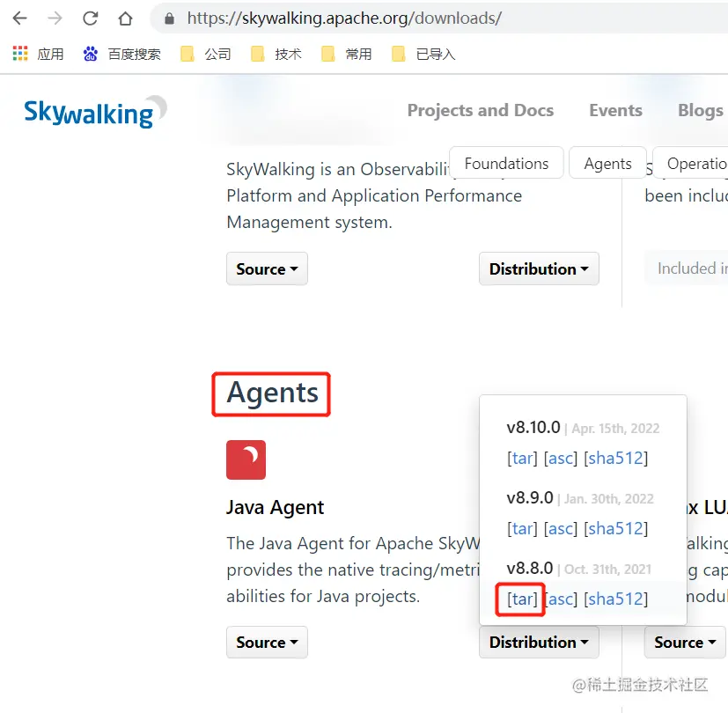Open Projects and Docs menu
The image size is (728, 713).
[x=481, y=111]
